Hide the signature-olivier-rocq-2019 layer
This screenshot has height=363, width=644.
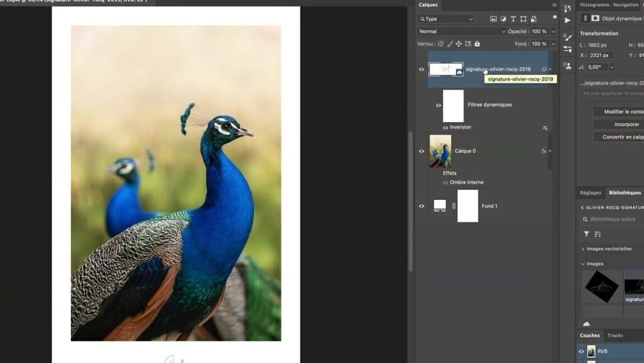[x=421, y=69]
